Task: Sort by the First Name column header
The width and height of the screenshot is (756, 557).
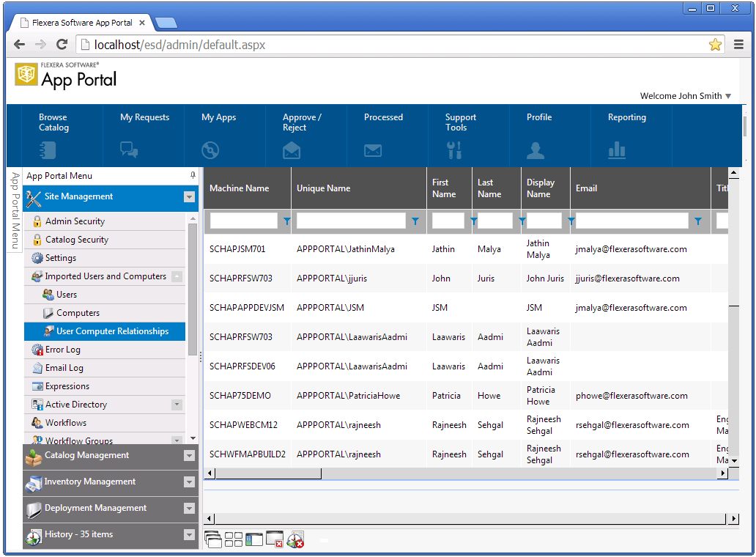Action: (444, 188)
